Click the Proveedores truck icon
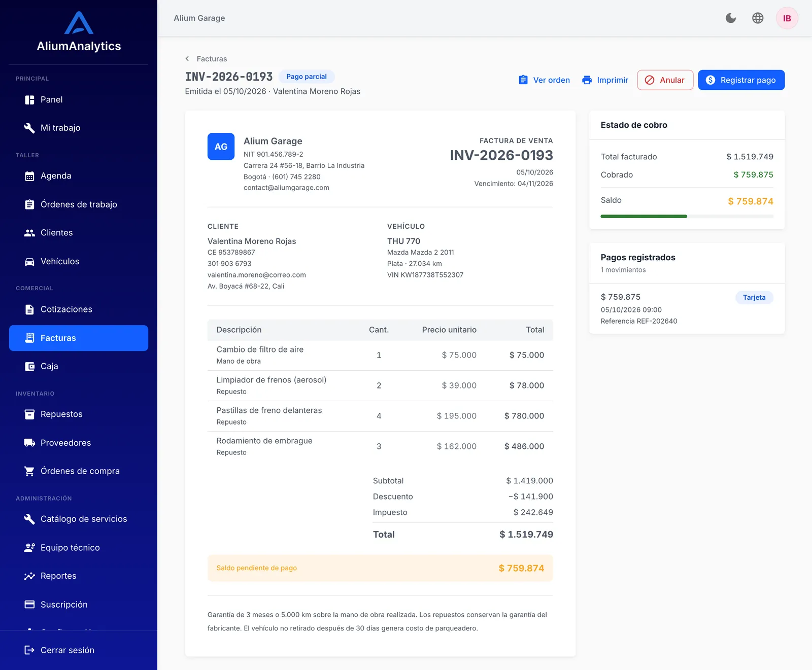812x670 pixels. (x=30, y=443)
